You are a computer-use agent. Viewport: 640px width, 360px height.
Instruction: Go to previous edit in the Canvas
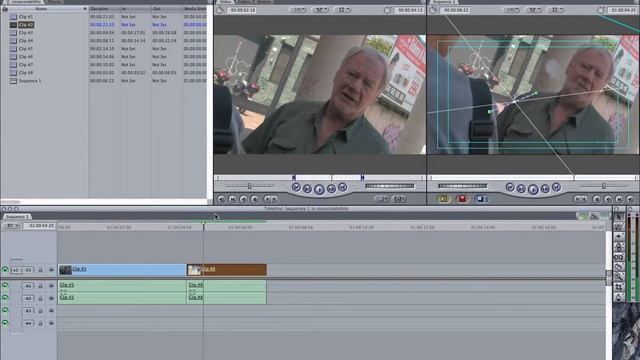(x=510, y=187)
